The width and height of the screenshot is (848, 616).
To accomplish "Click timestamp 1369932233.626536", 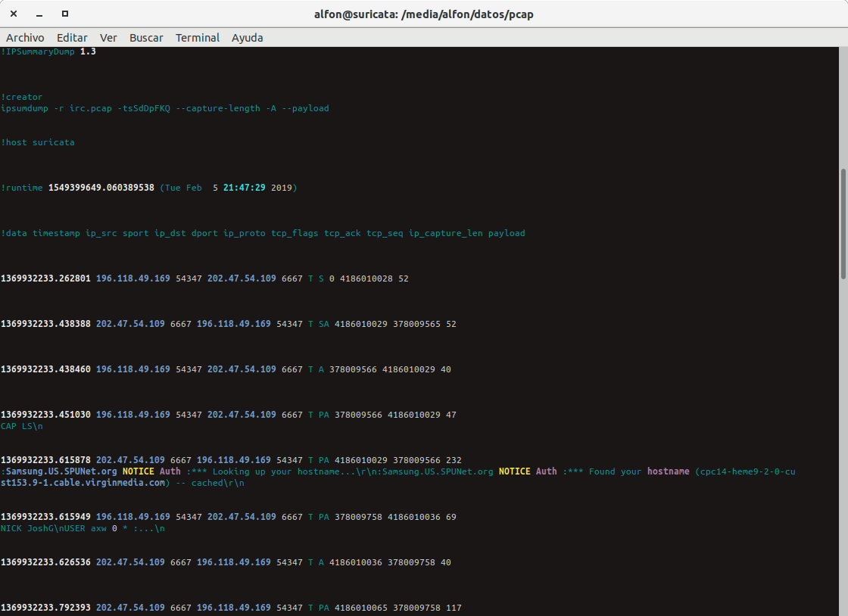I will pos(45,562).
